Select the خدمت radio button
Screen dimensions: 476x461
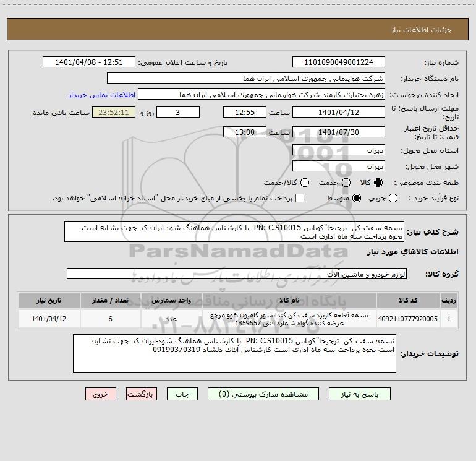tap(346, 183)
